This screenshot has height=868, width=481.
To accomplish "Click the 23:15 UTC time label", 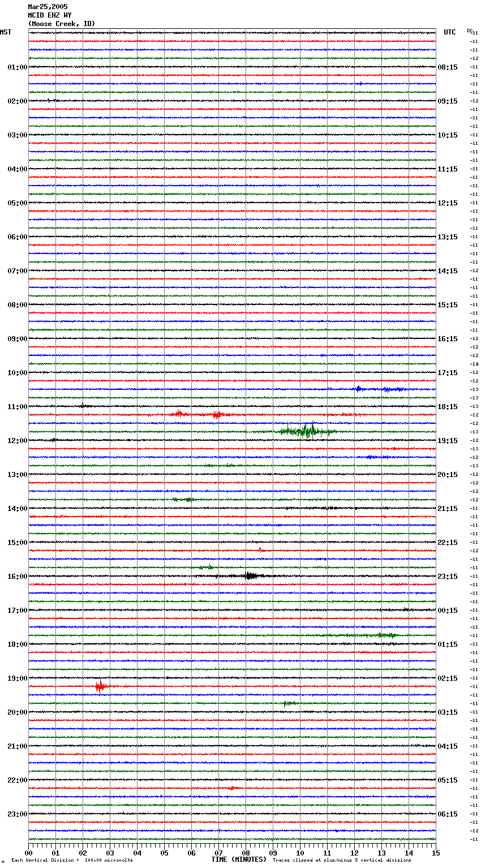I will click(448, 577).
